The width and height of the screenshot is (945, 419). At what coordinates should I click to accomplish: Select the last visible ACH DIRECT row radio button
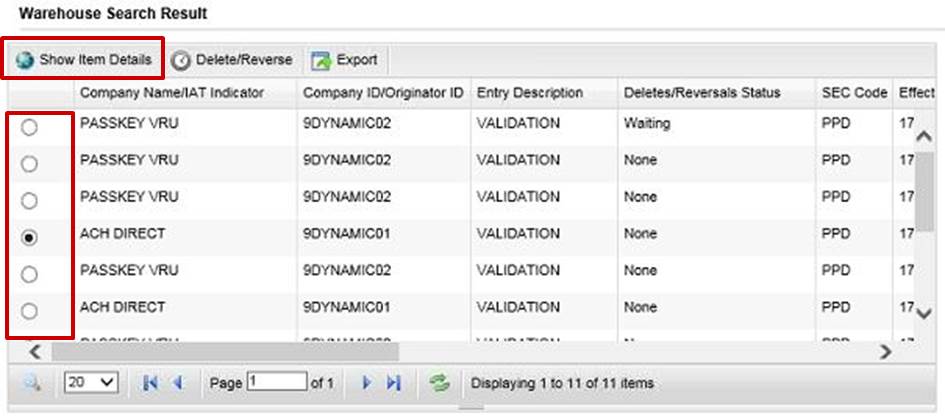30,310
